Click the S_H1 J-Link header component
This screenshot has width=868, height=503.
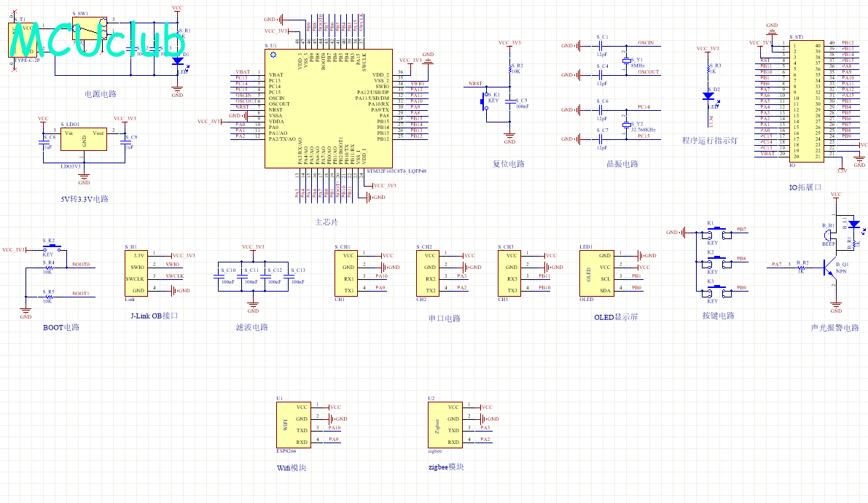[136, 273]
